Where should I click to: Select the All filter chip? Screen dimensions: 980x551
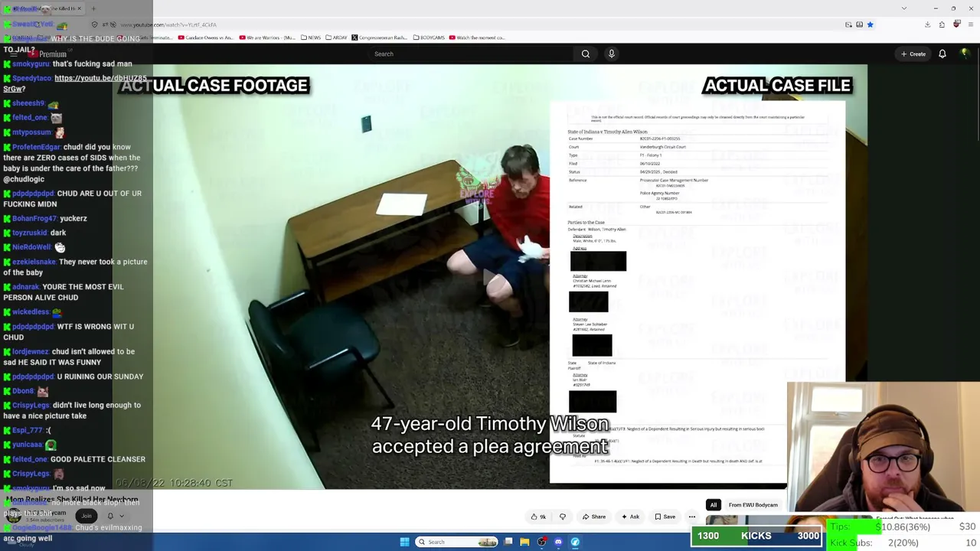pyautogui.click(x=714, y=505)
